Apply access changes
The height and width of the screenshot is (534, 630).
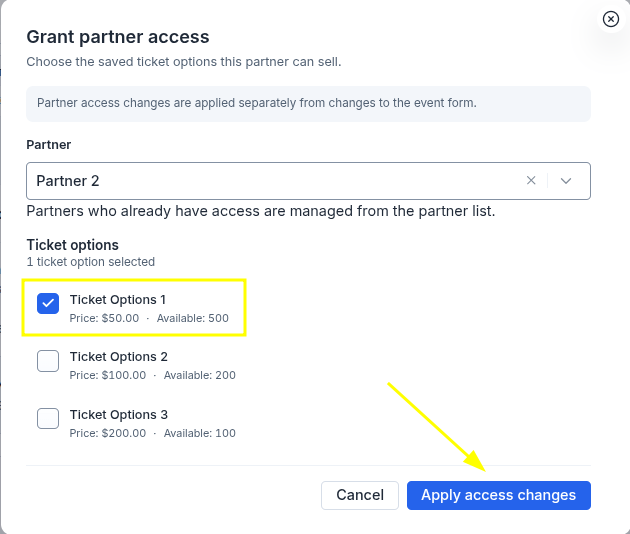pos(499,495)
